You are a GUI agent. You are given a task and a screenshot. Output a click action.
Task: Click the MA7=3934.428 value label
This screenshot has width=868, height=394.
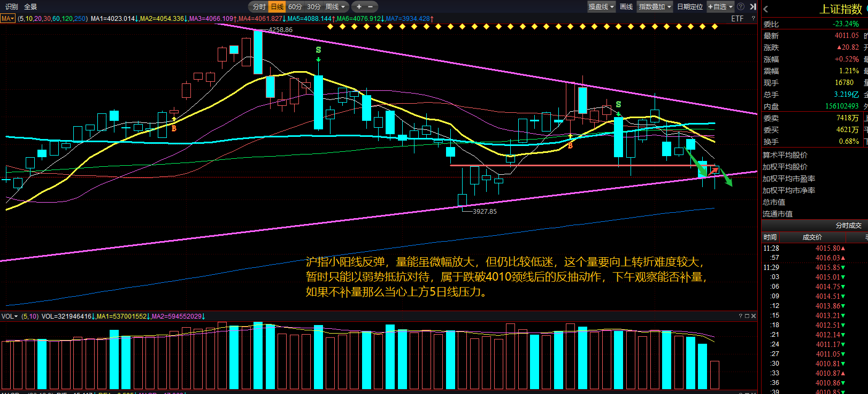tap(410, 19)
